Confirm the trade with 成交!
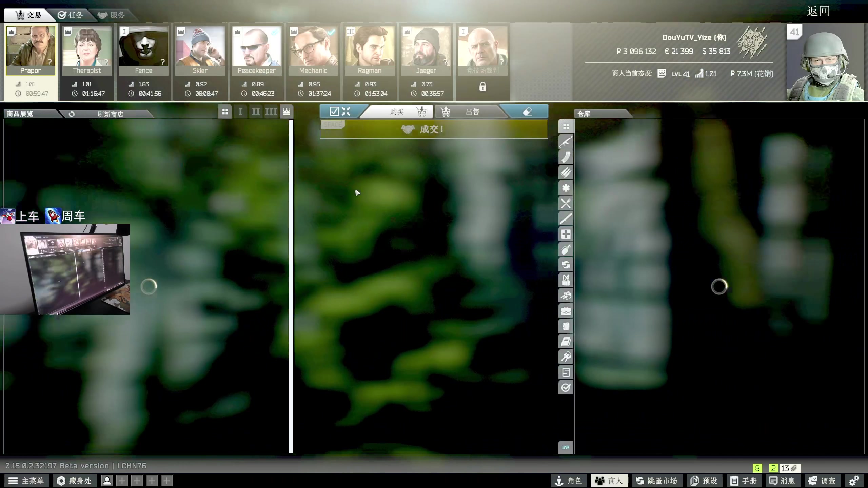The image size is (868, 488). (x=434, y=129)
